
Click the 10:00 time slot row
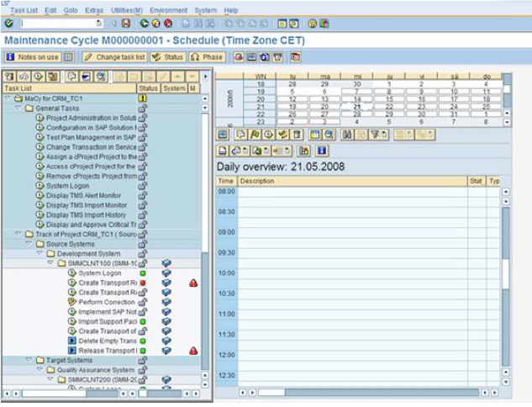[x=357, y=273]
